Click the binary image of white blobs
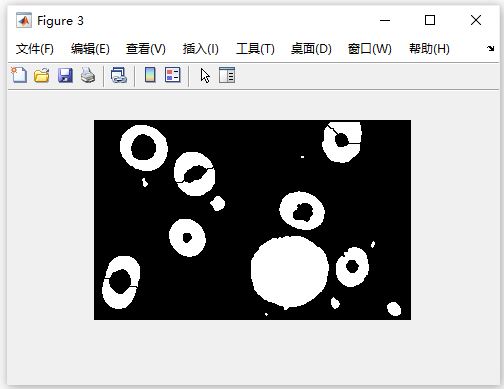 click(x=252, y=220)
